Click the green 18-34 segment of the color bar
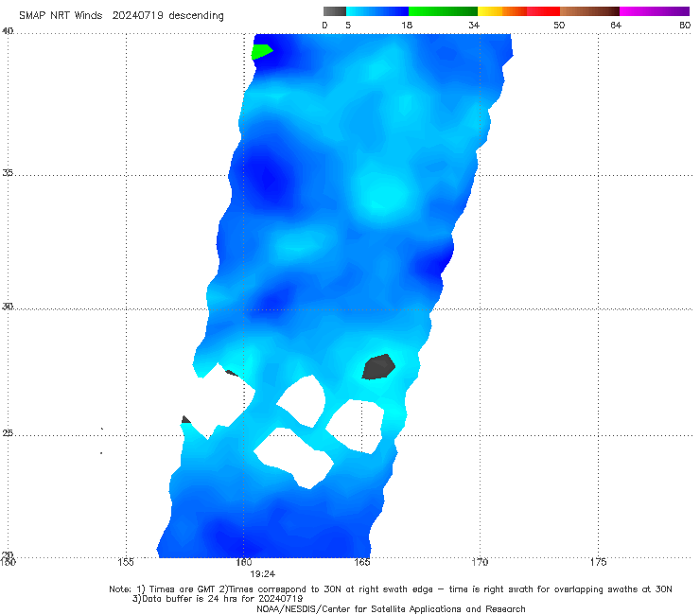The image size is (700, 615). point(443,11)
